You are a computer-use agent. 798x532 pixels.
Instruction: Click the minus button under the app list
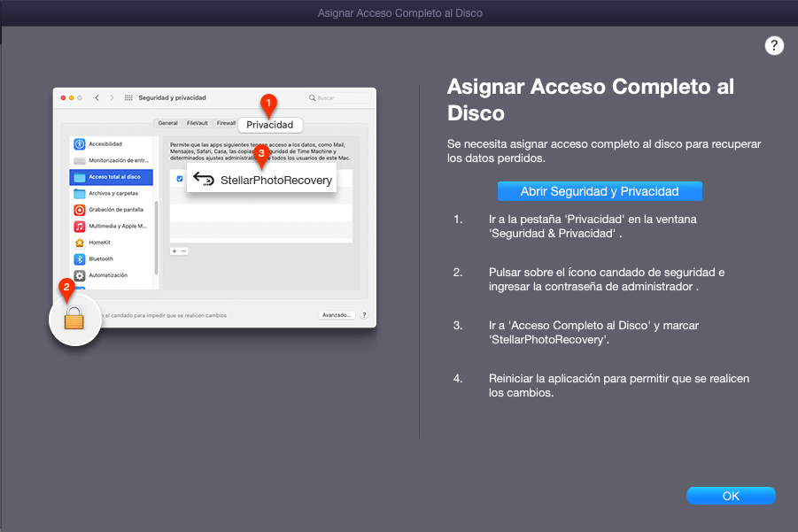tap(184, 251)
